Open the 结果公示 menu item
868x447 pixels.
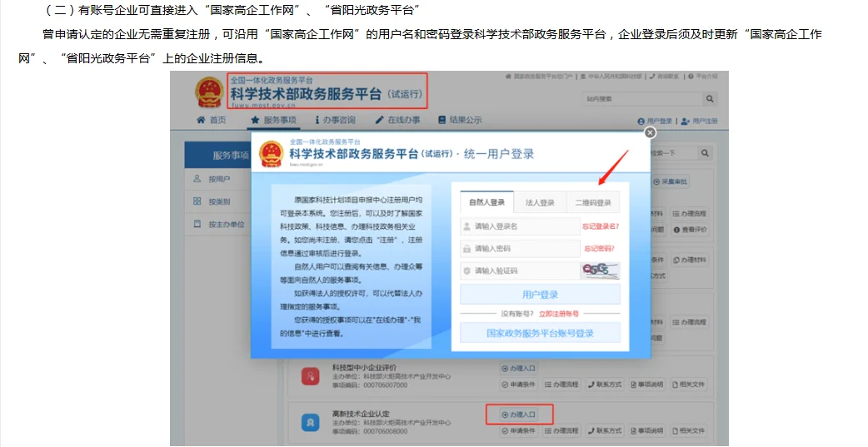[x=460, y=120]
